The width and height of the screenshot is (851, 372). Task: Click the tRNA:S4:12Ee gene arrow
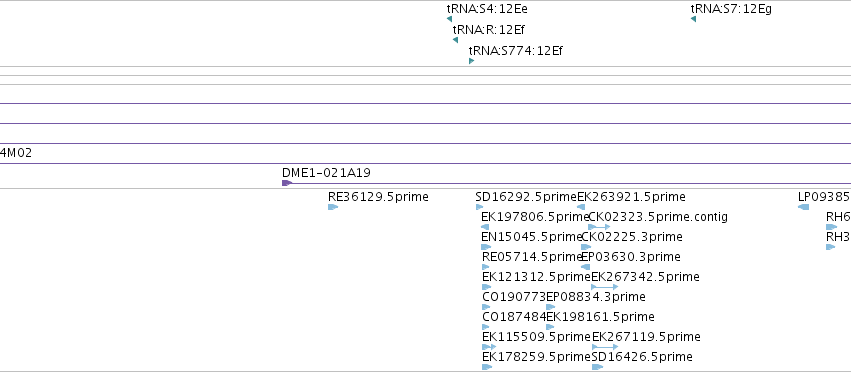tap(449, 19)
